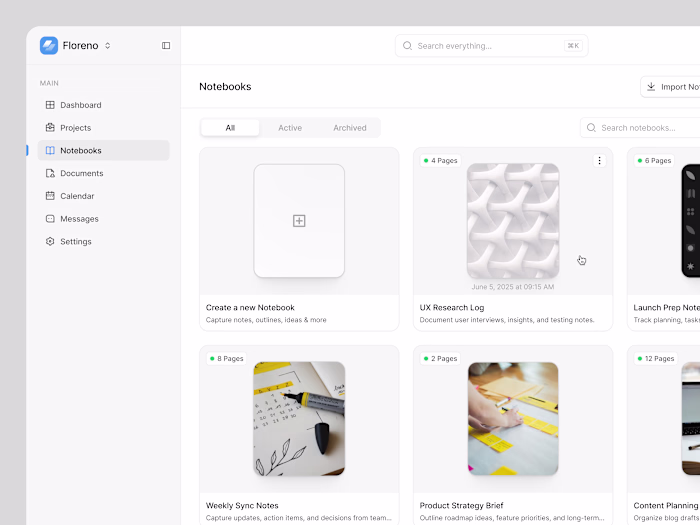Screen dimensions: 700x525
Task: Focus the Search everything field
Action: pos(492,46)
